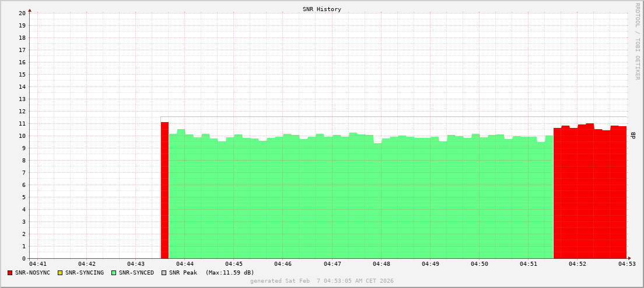The height and width of the screenshot is (288, 644).
Task: Click the dB axis unit label
Action: pyautogui.click(x=633, y=136)
